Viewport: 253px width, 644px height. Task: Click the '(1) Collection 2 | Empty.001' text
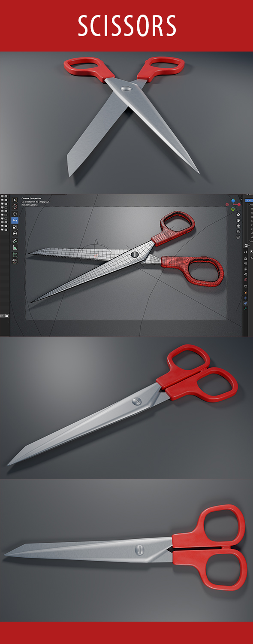pyautogui.click(x=36, y=202)
